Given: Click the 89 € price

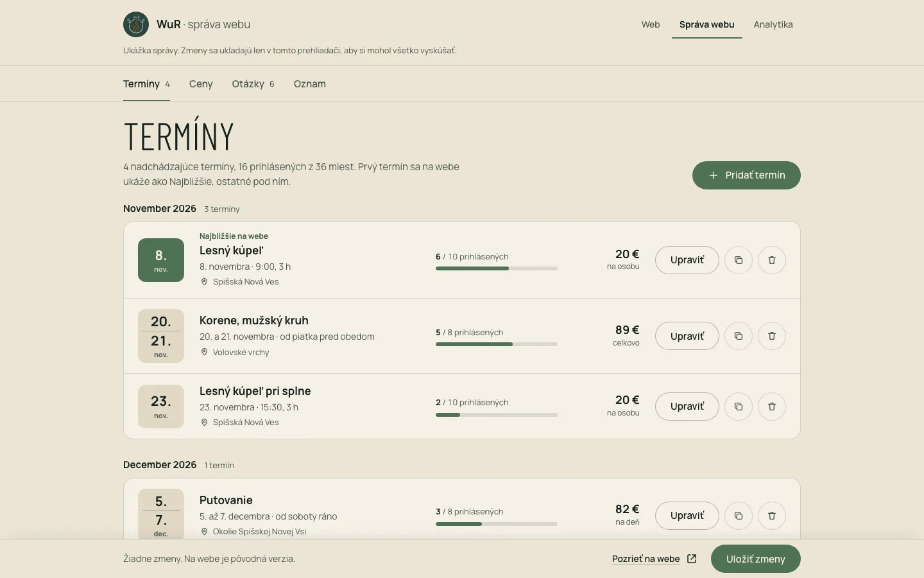Looking at the screenshot, I should click(628, 330).
